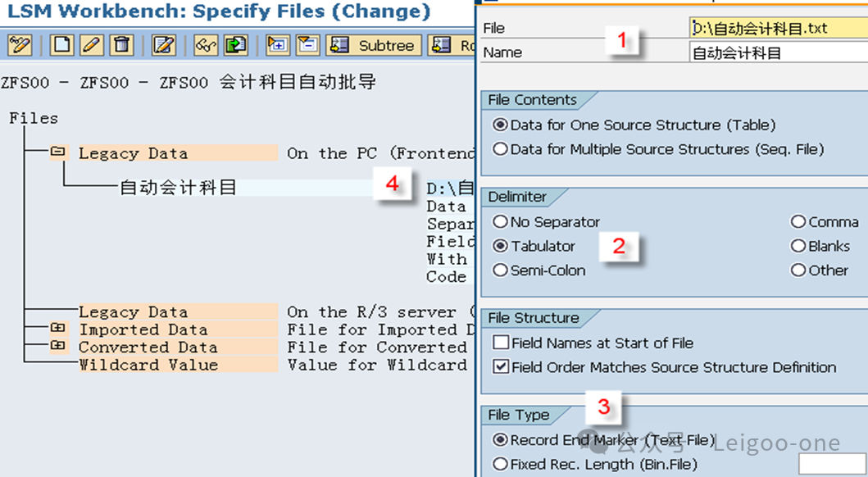Click the Display/Change toggle icon
The width and height of the screenshot is (868, 477).
click(x=20, y=45)
